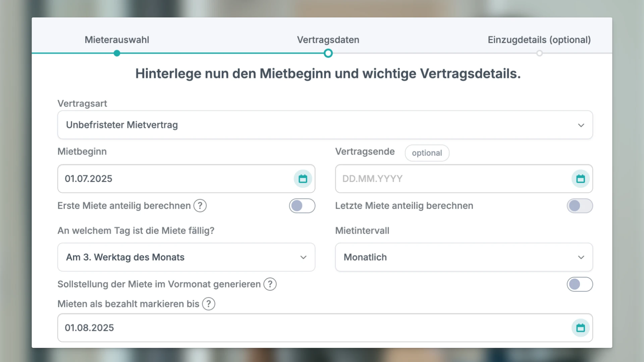
Task: Click the Einzugdetails step circle marker
Action: pos(539,53)
